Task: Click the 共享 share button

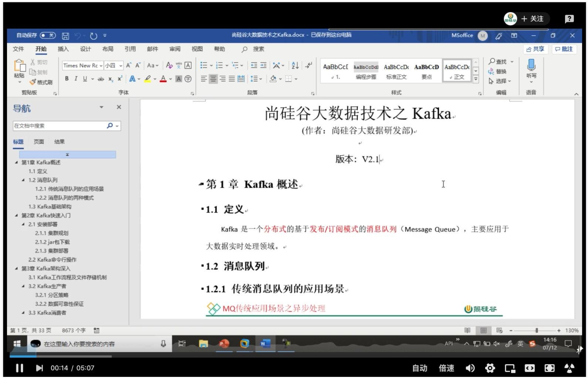Action: pyautogui.click(x=535, y=49)
